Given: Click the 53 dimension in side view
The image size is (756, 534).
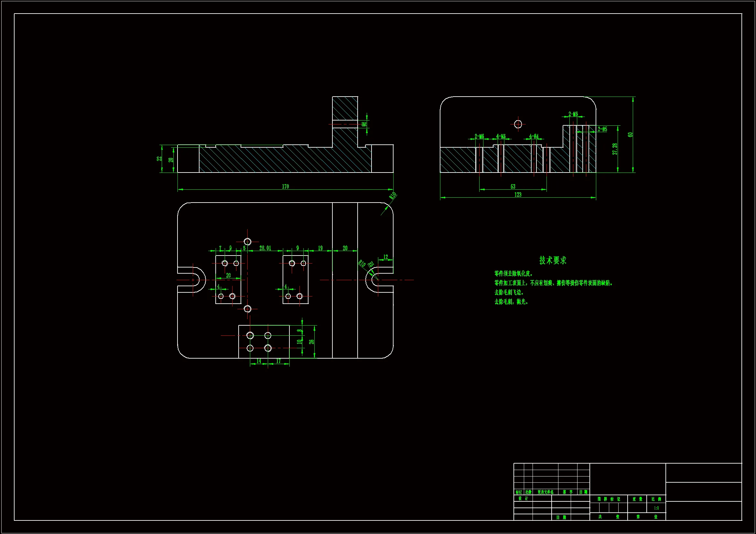Looking at the screenshot, I should click(x=513, y=186).
